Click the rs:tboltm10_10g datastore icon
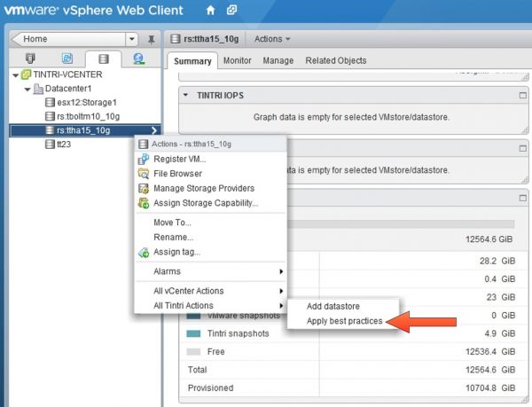 [x=50, y=116]
